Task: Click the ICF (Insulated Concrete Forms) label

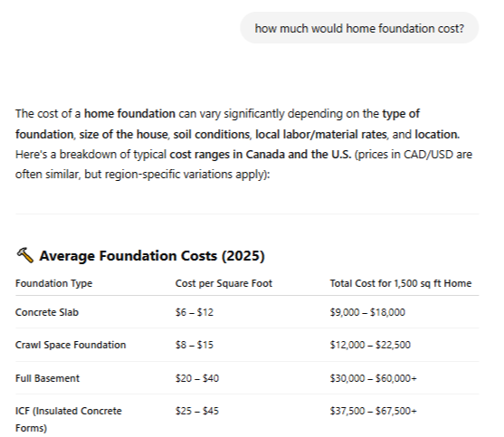Action: coord(69,419)
